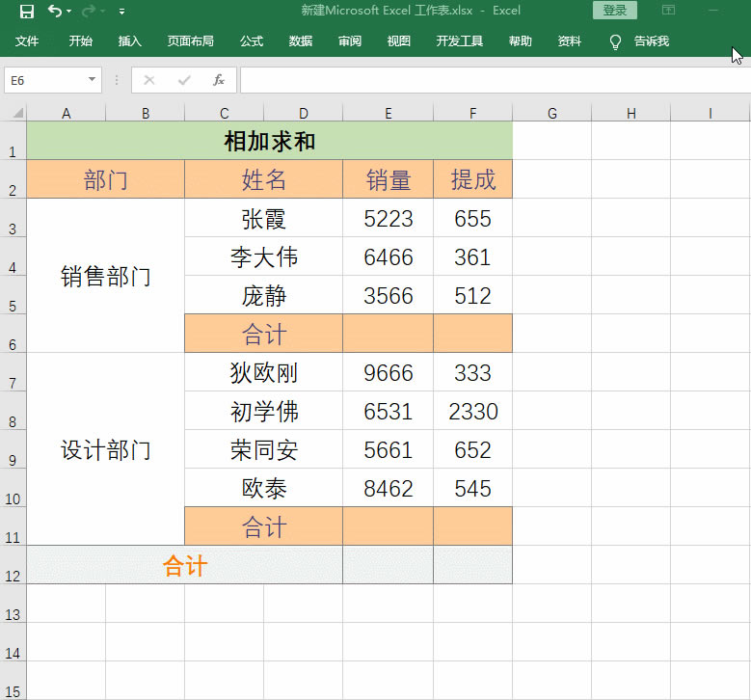
Task: Select cell E6 in the 合计 row
Action: (388, 334)
